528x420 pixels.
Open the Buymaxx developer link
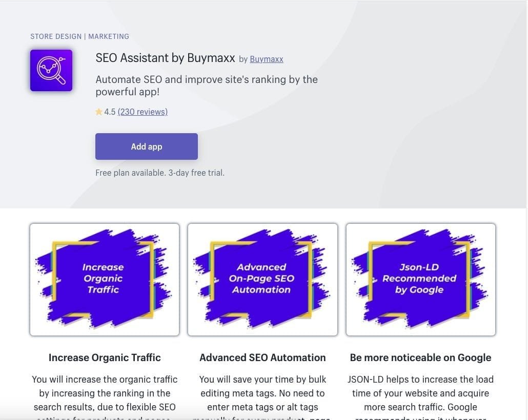click(267, 59)
